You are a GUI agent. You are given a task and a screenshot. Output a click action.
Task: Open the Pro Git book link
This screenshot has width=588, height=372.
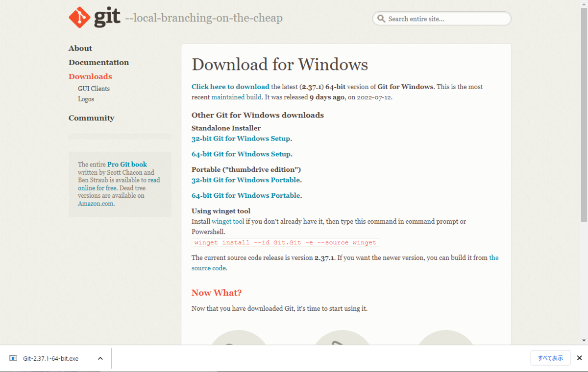(127, 164)
